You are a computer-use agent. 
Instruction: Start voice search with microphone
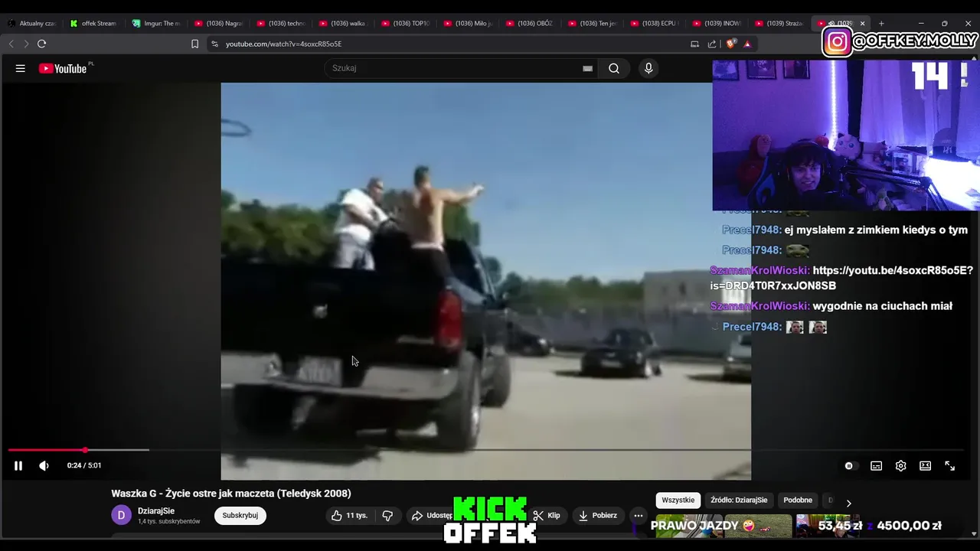(x=648, y=68)
